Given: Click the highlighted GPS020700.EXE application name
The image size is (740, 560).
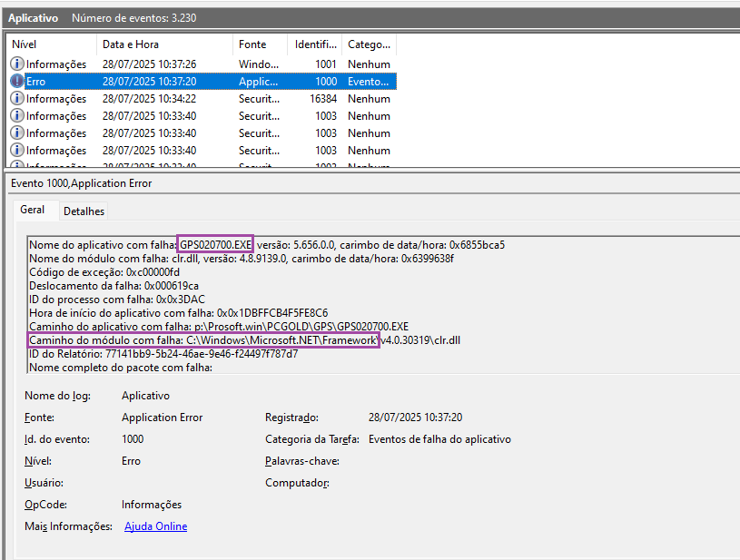Looking at the screenshot, I should tap(216, 245).
